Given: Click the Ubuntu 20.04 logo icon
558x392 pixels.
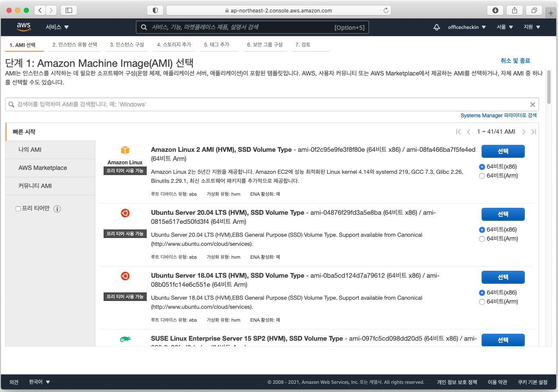Looking at the screenshot, I should (125, 213).
